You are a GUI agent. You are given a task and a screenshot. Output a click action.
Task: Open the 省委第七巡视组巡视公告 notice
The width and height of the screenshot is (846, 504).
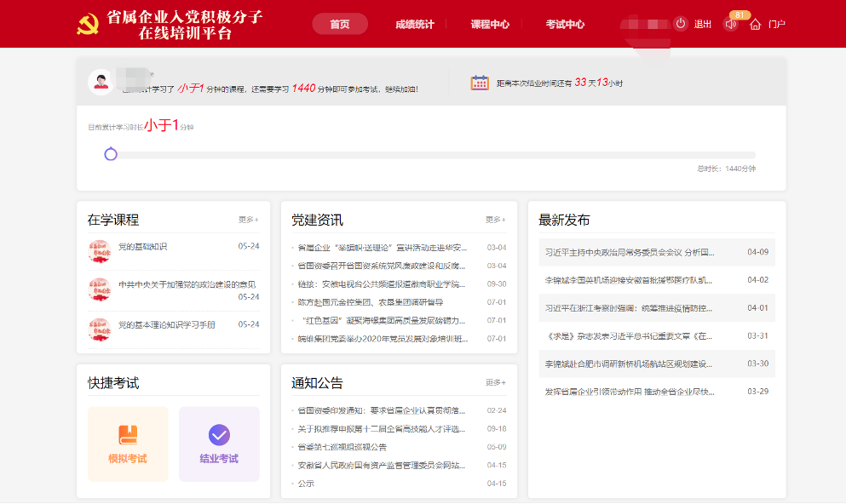pyautogui.click(x=342, y=447)
